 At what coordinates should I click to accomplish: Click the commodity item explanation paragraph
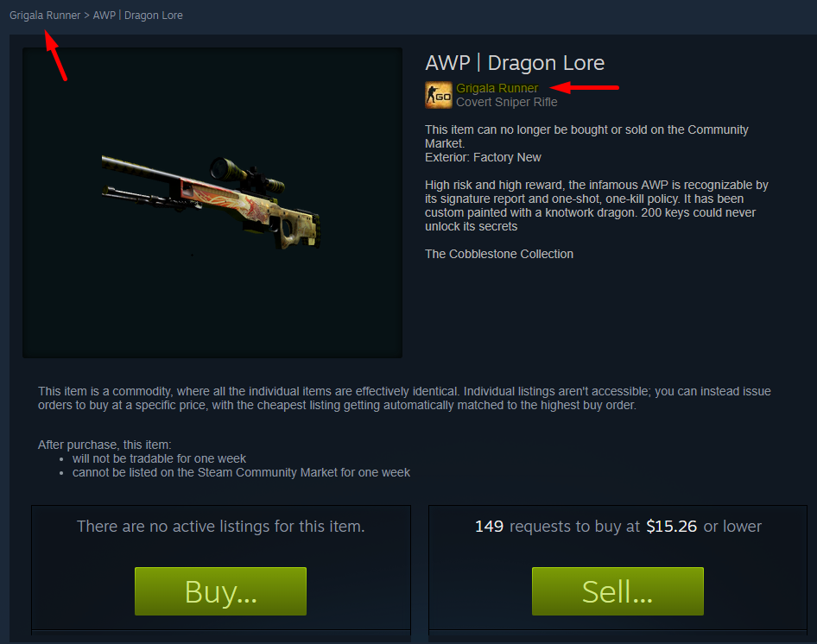[x=404, y=398]
